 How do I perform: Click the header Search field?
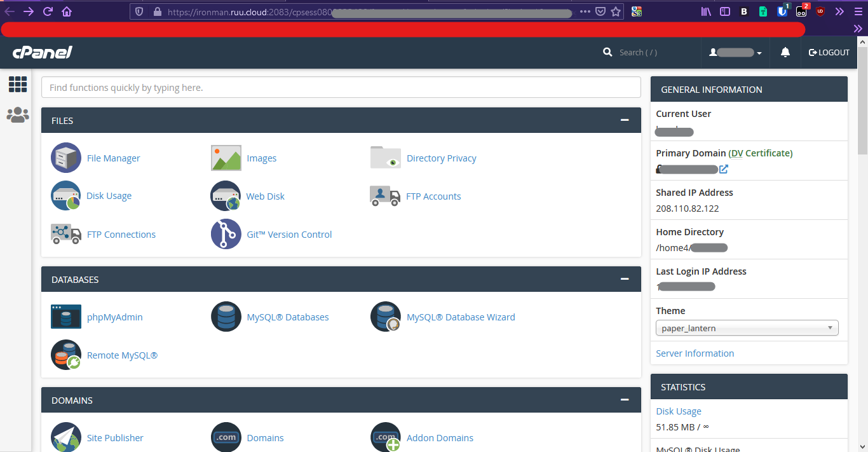click(x=639, y=53)
